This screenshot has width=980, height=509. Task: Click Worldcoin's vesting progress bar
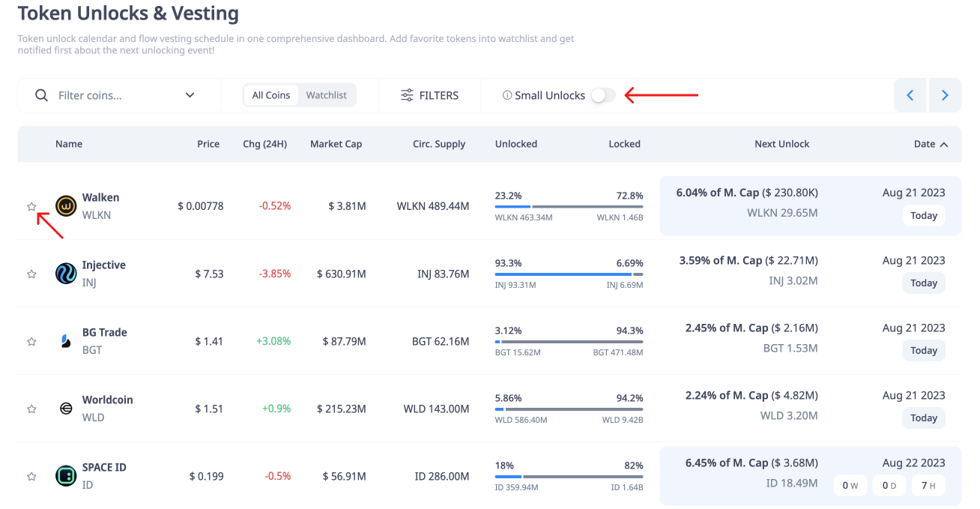point(569,409)
